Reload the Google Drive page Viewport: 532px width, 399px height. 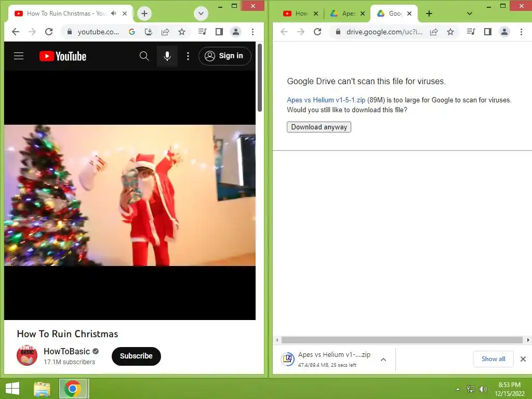click(317, 32)
